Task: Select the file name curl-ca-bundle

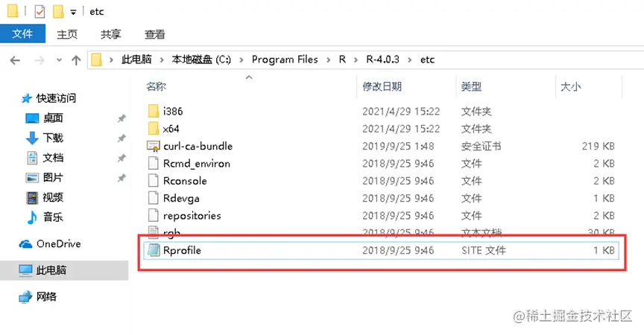Action: coord(198,146)
